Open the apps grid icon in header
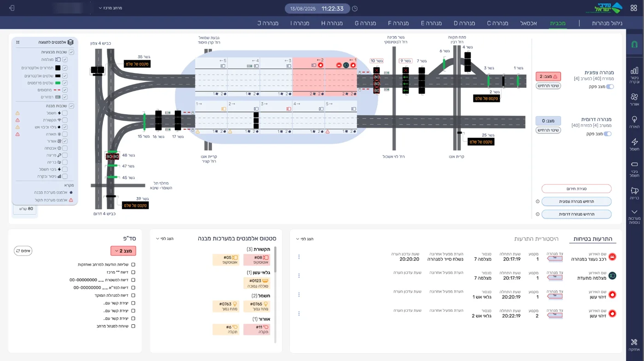This screenshot has height=361, width=644. pos(633,8)
